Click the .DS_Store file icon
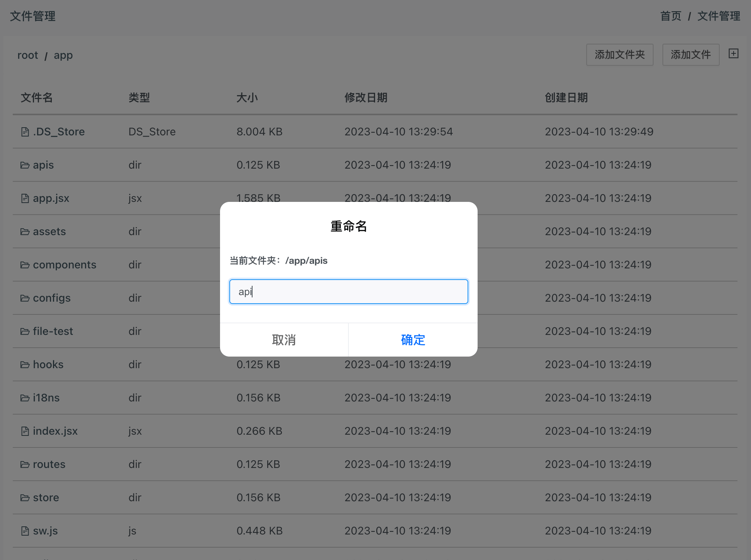This screenshot has width=751, height=560. pyautogui.click(x=25, y=132)
